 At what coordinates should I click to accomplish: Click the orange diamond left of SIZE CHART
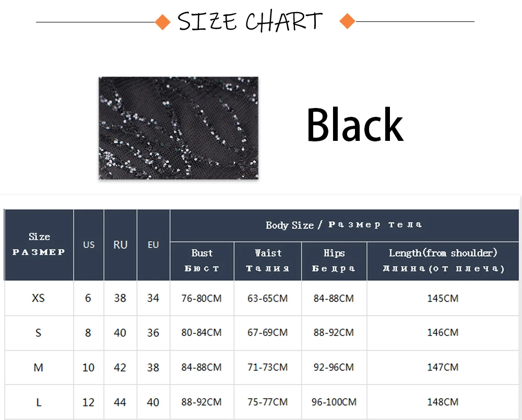point(163,22)
